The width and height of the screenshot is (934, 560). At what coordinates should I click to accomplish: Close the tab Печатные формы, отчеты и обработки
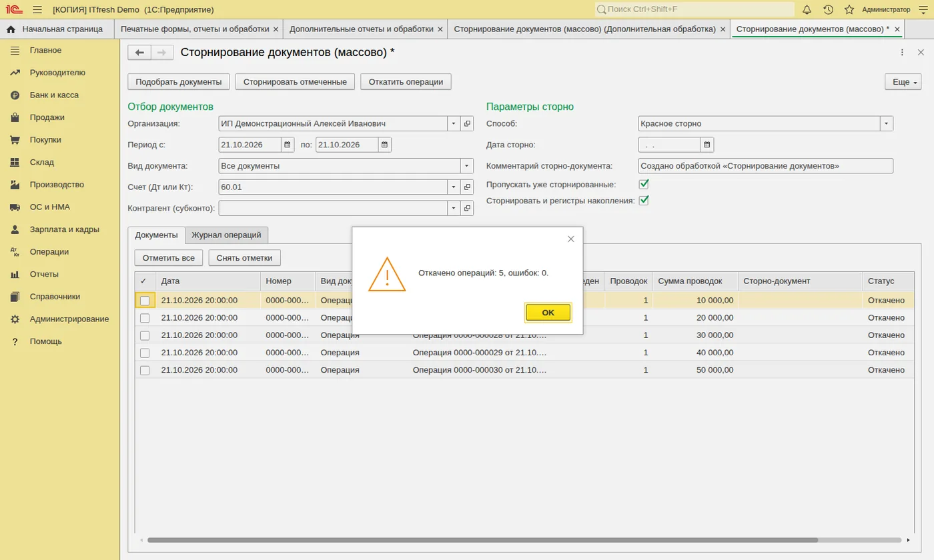click(x=276, y=29)
